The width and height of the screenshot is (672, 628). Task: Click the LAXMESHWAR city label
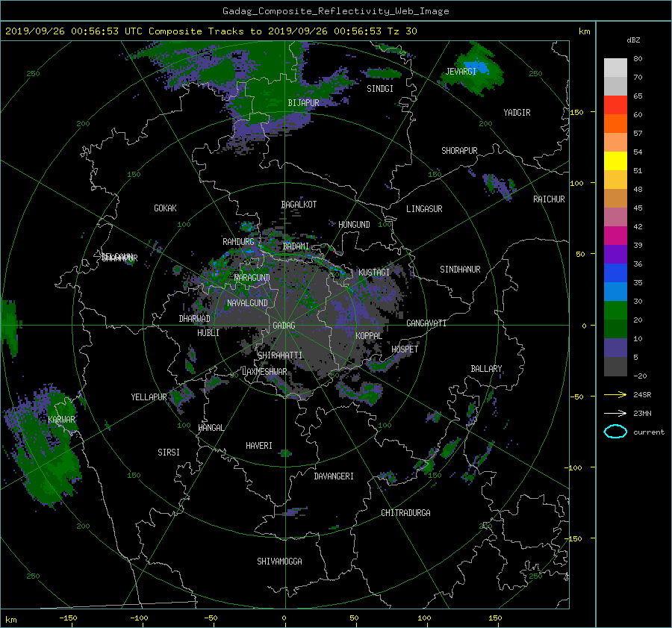(264, 372)
